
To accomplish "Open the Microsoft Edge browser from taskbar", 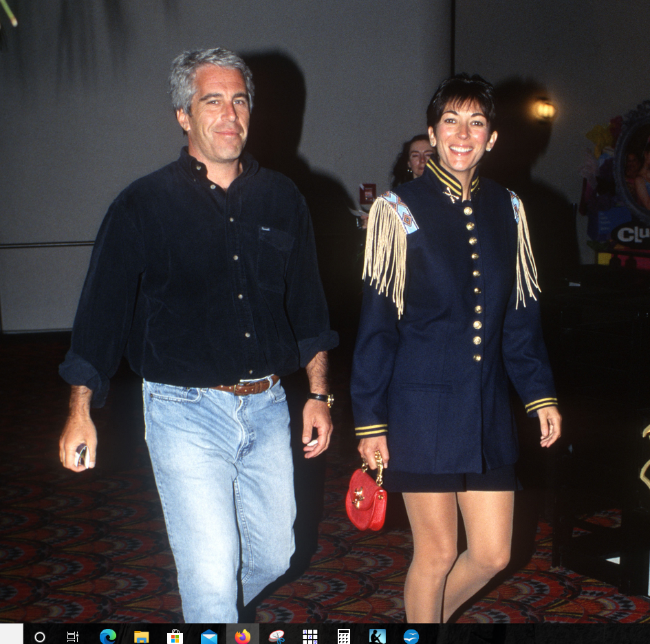I will click(108, 636).
